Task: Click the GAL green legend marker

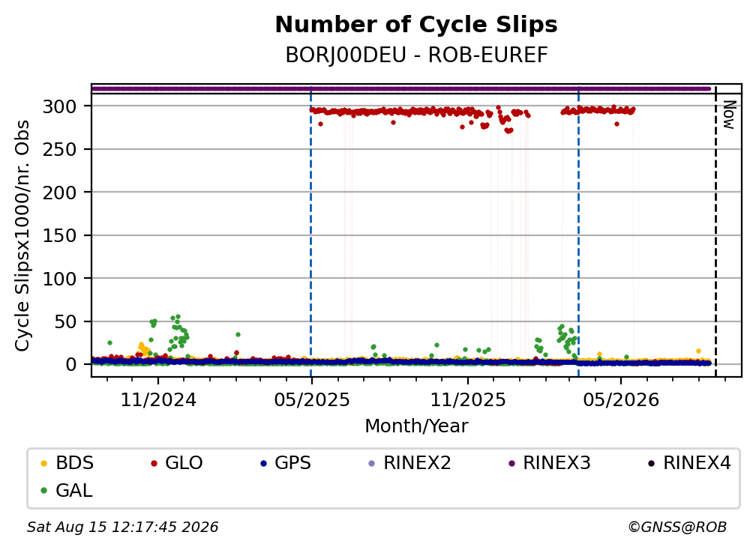Action: point(43,491)
